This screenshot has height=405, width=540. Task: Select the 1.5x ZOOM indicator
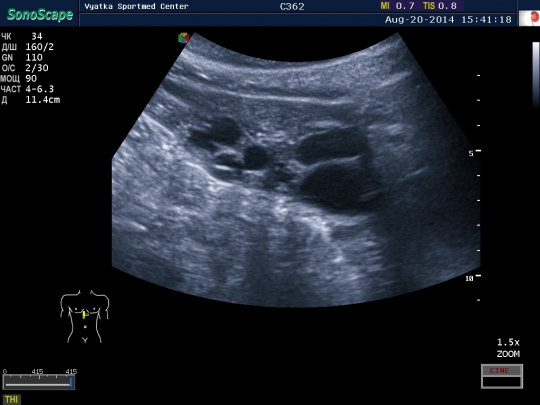click(x=508, y=348)
